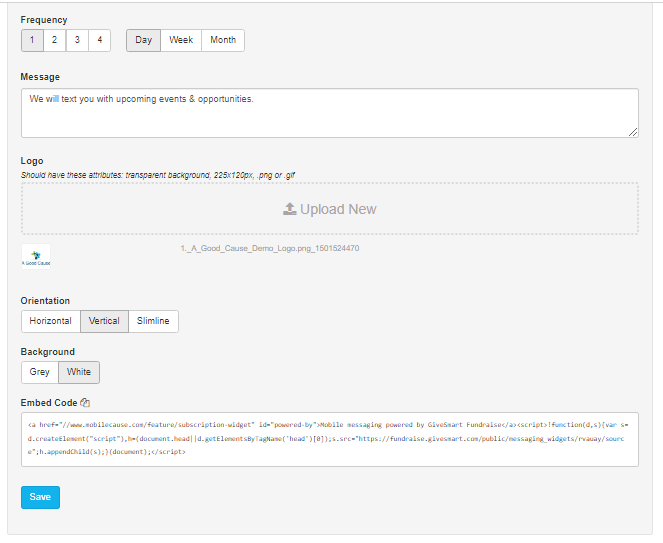Image resolution: width=663 pixels, height=543 pixels.
Task: Set frequency number to 3
Action: pos(77,40)
